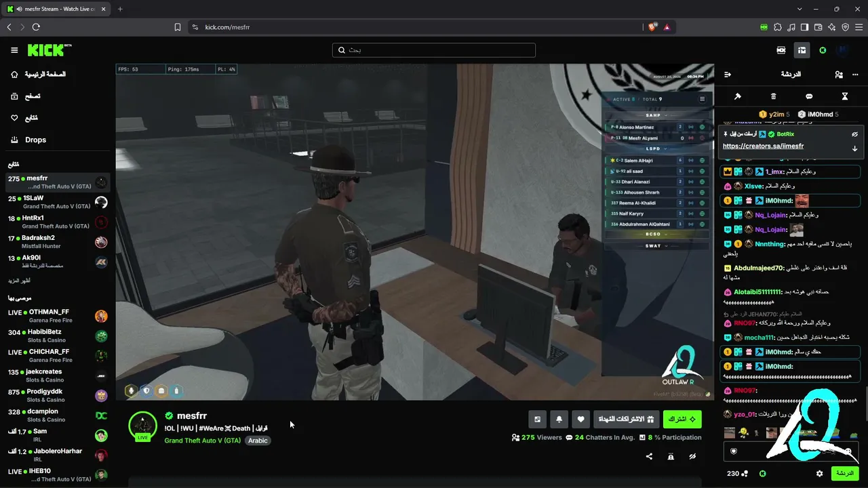Open the chat settings gear

tap(819, 473)
